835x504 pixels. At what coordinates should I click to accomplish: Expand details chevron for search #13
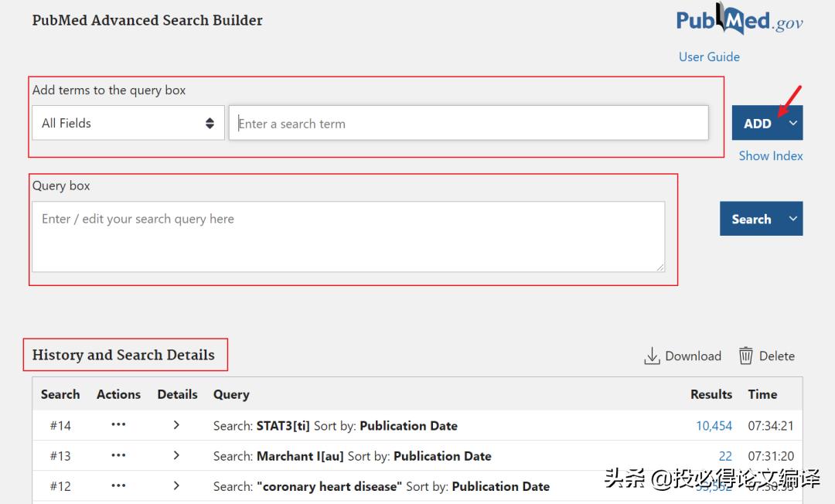click(x=176, y=456)
